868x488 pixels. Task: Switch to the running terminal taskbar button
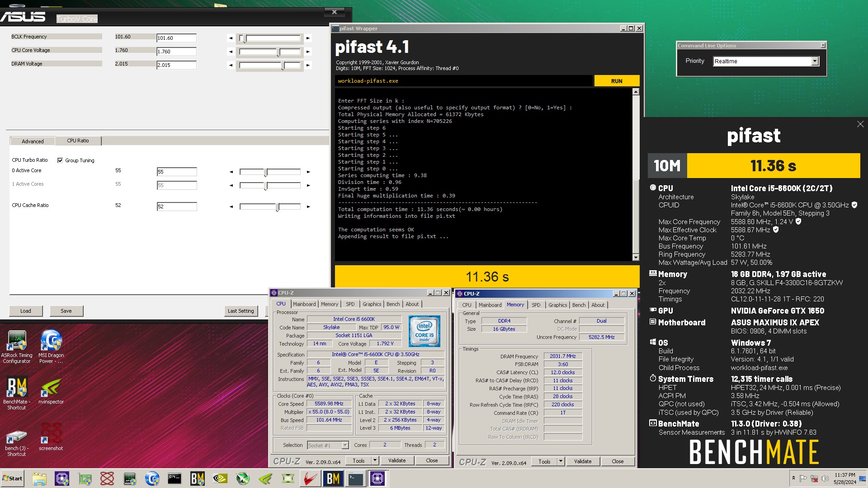(x=355, y=479)
